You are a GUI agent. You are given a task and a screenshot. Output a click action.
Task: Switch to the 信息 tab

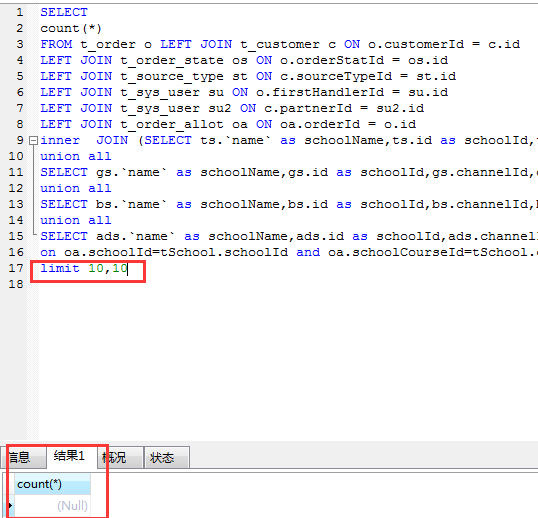23,457
